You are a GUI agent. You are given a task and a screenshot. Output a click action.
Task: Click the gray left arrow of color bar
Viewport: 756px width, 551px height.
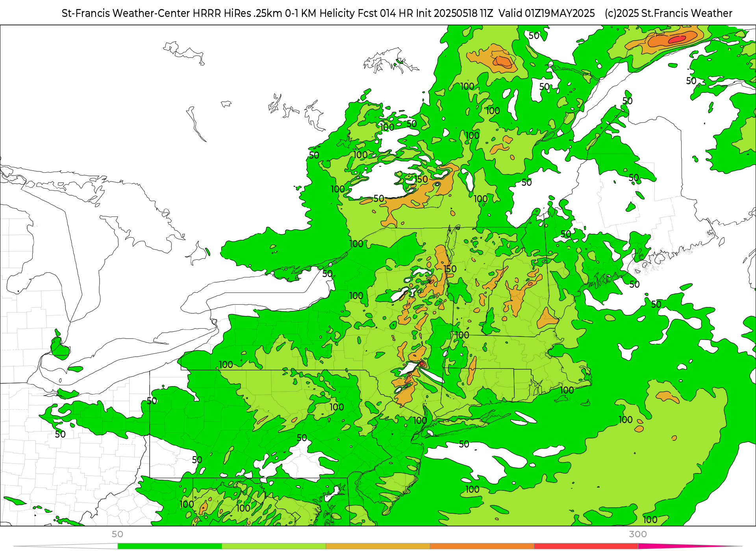point(66,546)
